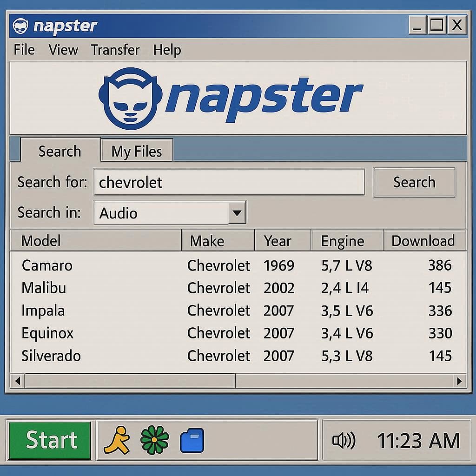Viewport: 476px width, 476px height.
Task: Click the 336 download count
Action: [440, 311]
